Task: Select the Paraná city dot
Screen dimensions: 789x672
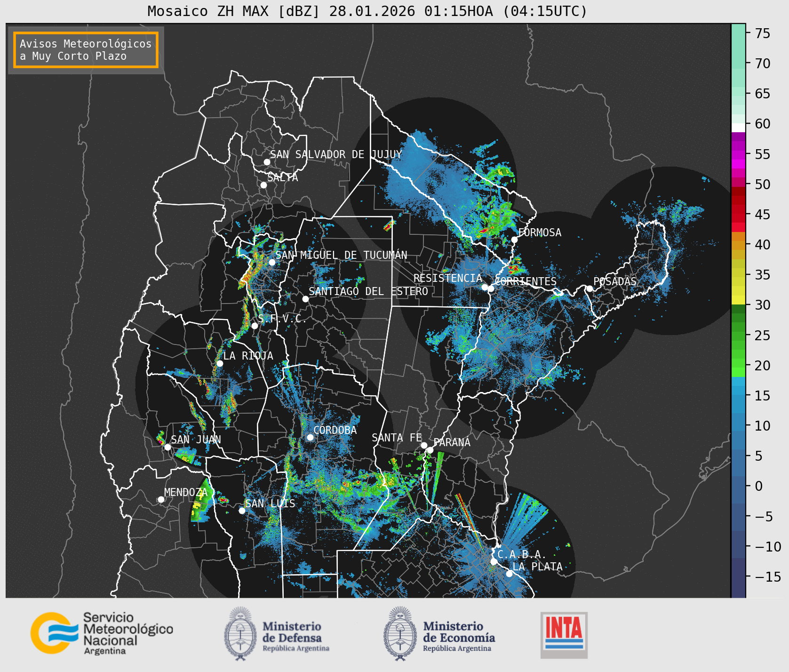Action: 430,450
